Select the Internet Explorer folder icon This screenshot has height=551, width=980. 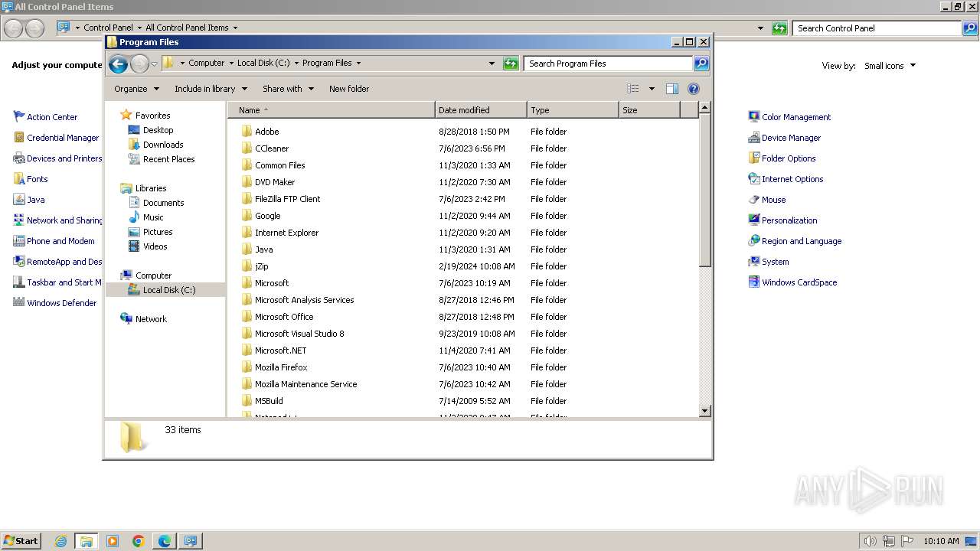tap(247, 233)
